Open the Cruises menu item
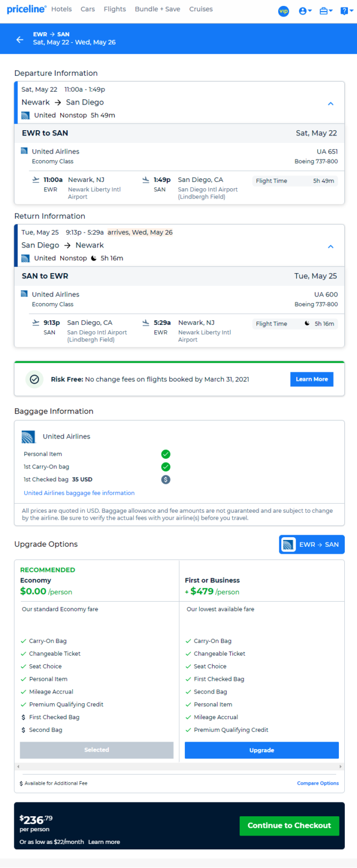Viewport: 357px width, 868px height. (201, 9)
